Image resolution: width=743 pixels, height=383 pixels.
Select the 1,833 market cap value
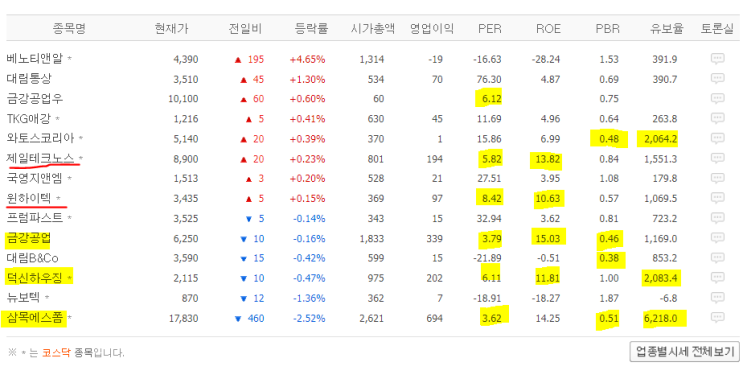click(372, 238)
